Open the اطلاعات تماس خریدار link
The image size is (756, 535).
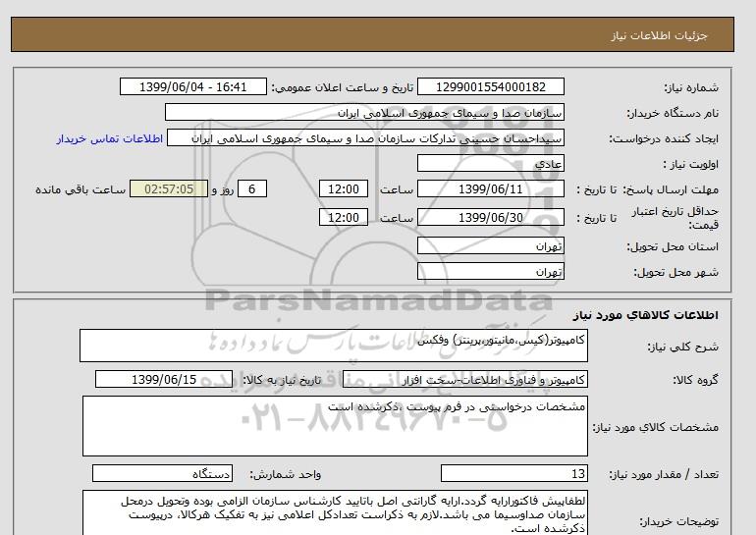(x=109, y=138)
